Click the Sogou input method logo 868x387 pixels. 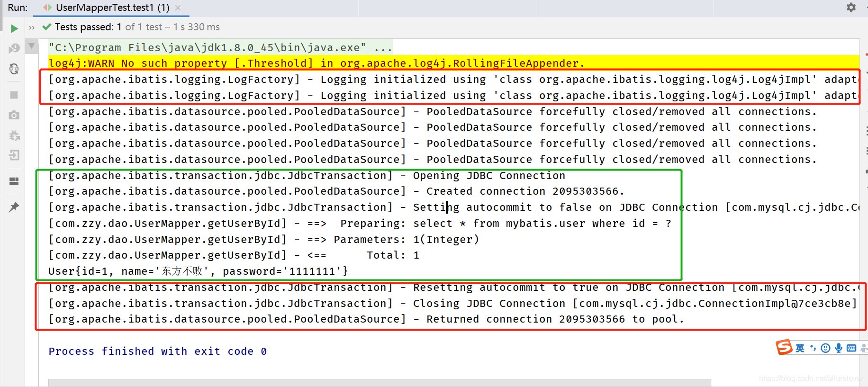pyautogui.click(x=784, y=347)
